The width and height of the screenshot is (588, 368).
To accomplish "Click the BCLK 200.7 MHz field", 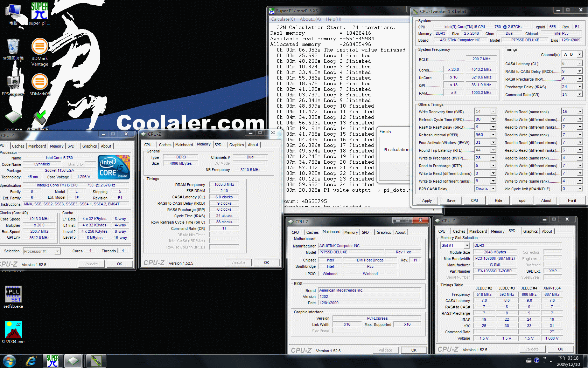I will click(x=481, y=59).
